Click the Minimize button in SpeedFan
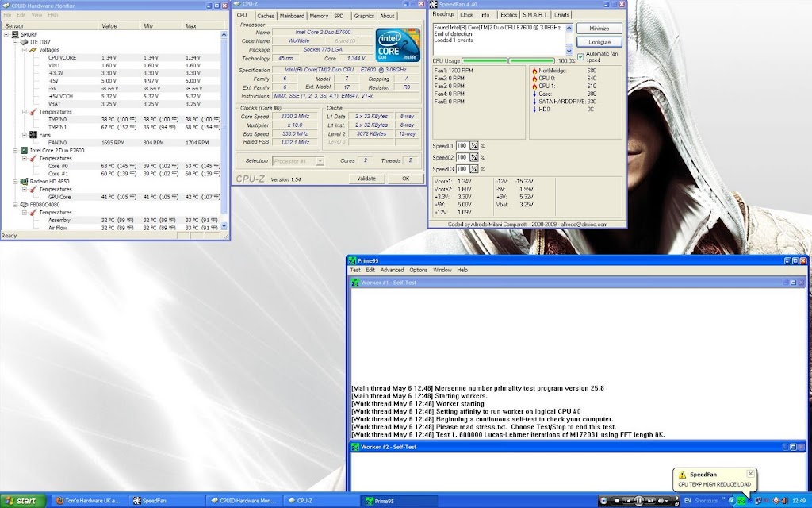Image resolution: width=812 pixels, height=508 pixels. (x=599, y=29)
